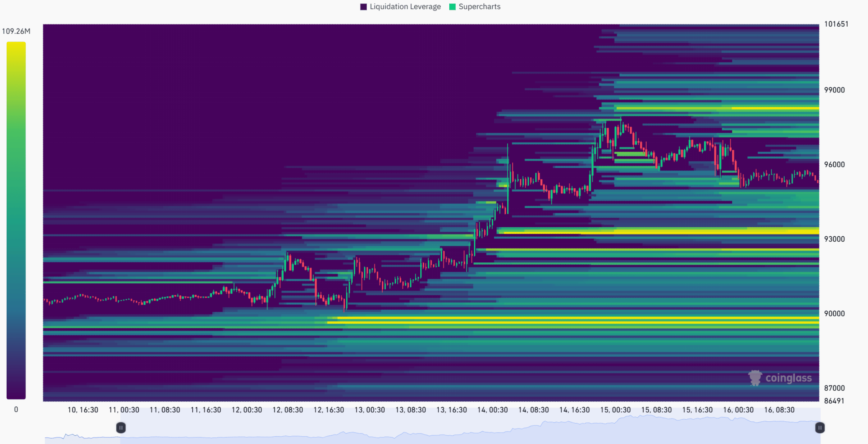The height and width of the screenshot is (444, 868).
Task: Click the coinglass watermark text
Action: click(788, 378)
